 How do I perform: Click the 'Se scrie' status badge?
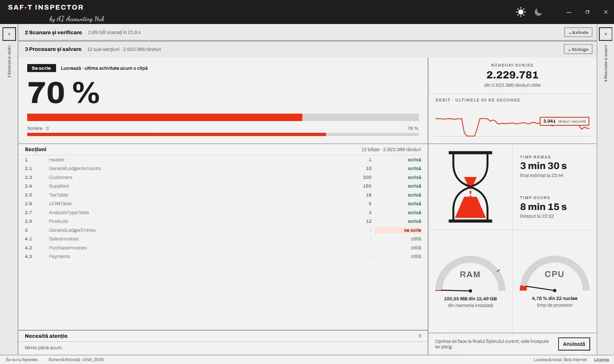pyautogui.click(x=41, y=68)
